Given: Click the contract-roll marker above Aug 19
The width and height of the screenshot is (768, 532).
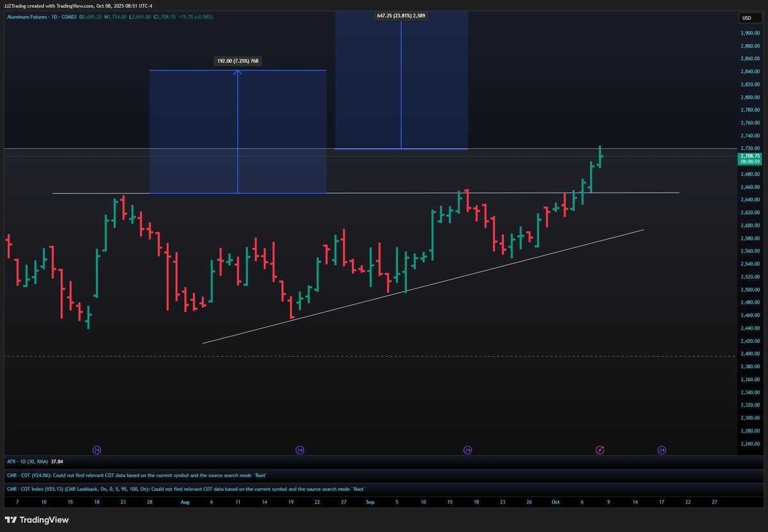Looking at the screenshot, I should [300, 450].
